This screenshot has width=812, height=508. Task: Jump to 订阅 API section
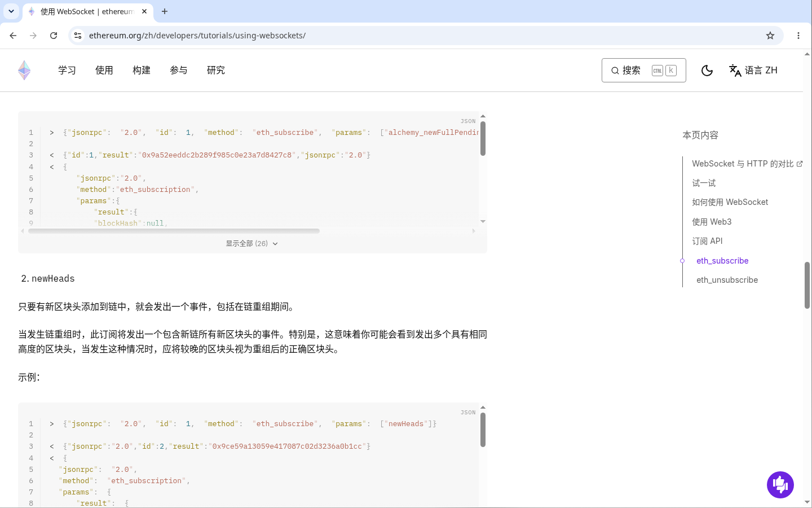click(707, 241)
